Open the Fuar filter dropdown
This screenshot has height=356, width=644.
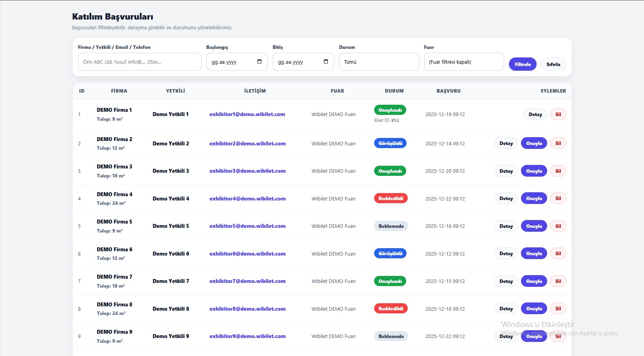[464, 62]
